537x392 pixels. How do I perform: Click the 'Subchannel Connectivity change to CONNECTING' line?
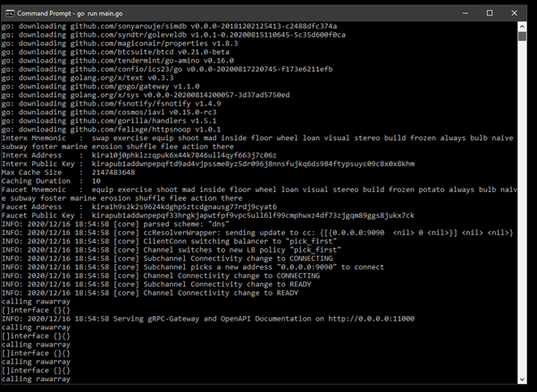pyautogui.click(x=167, y=258)
